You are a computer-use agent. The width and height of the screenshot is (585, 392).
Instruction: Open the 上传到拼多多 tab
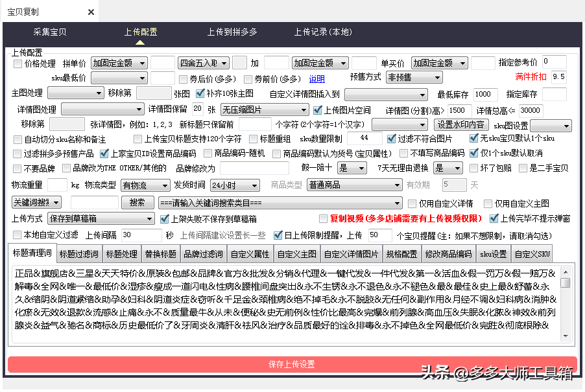pos(232,30)
